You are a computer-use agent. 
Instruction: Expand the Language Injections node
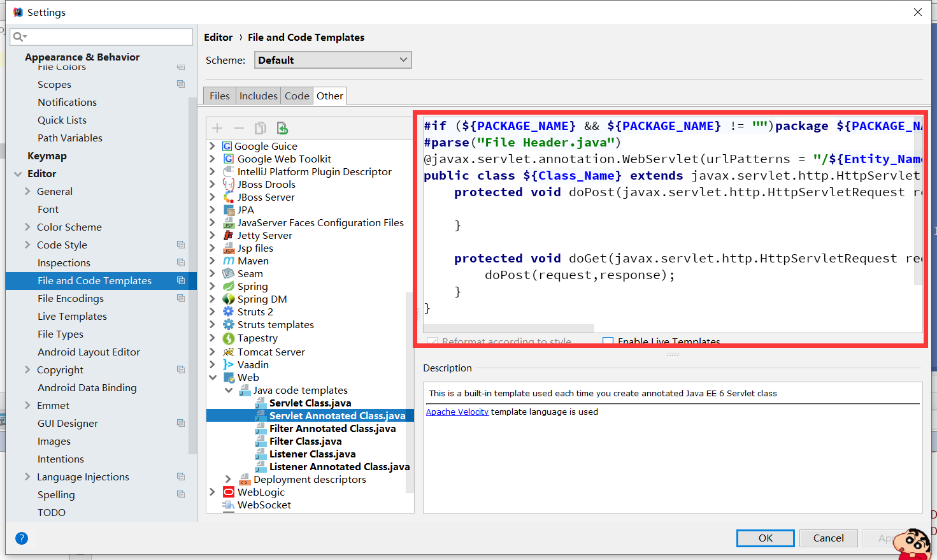coord(27,477)
